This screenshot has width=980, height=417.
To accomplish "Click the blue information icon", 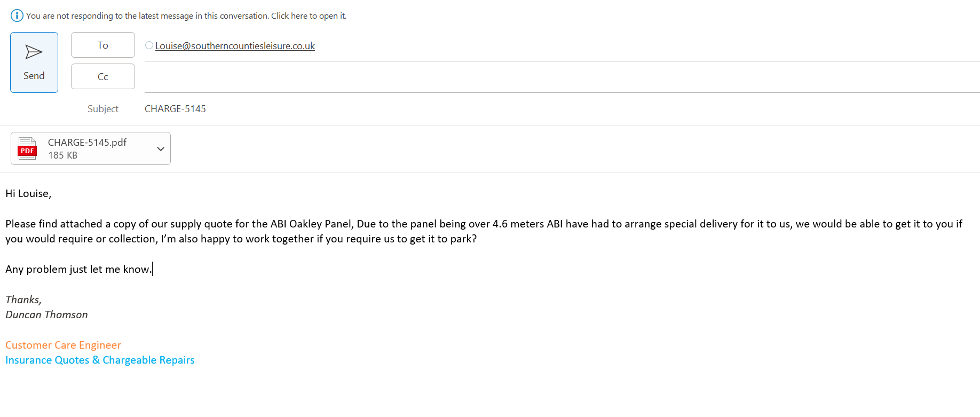I will click(17, 15).
